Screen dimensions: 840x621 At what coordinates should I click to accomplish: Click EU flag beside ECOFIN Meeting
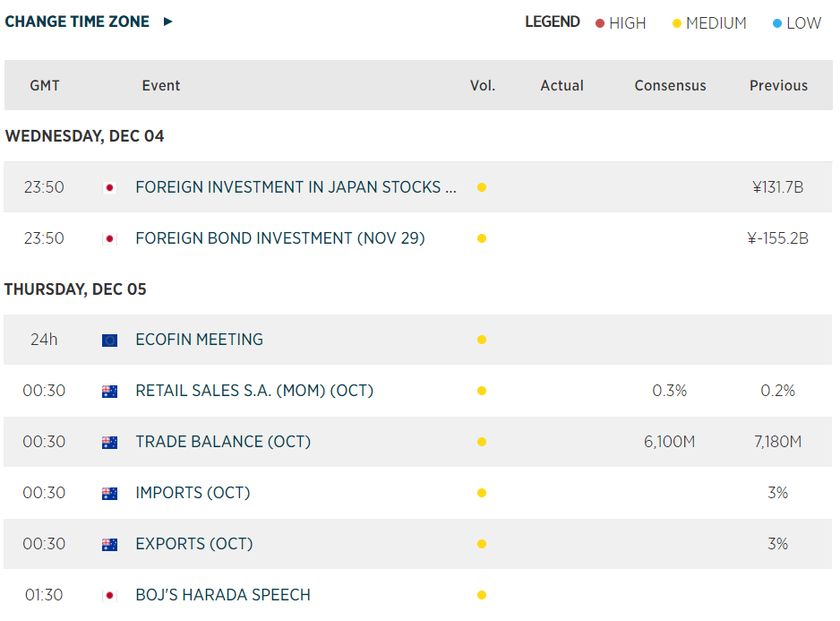click(109, 341)
